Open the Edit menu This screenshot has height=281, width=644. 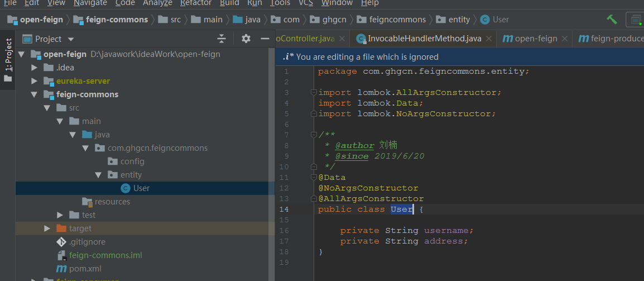pos(32,3)
